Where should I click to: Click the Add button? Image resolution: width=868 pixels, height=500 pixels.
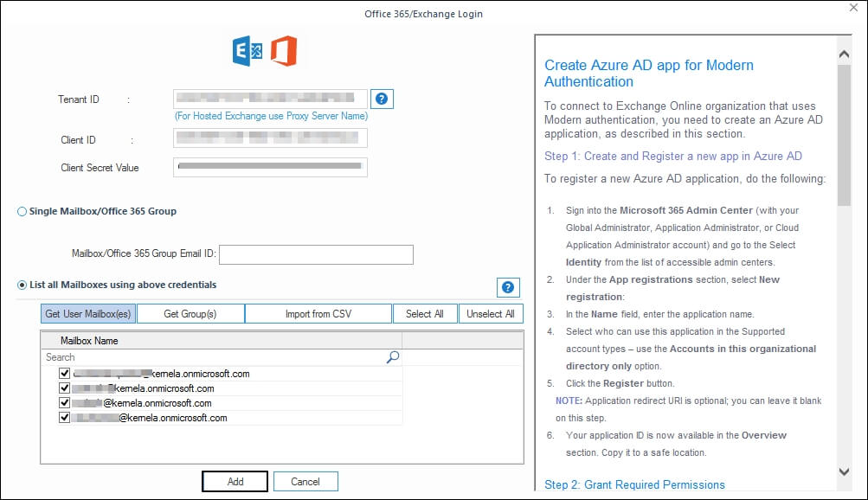click(235, 481)
